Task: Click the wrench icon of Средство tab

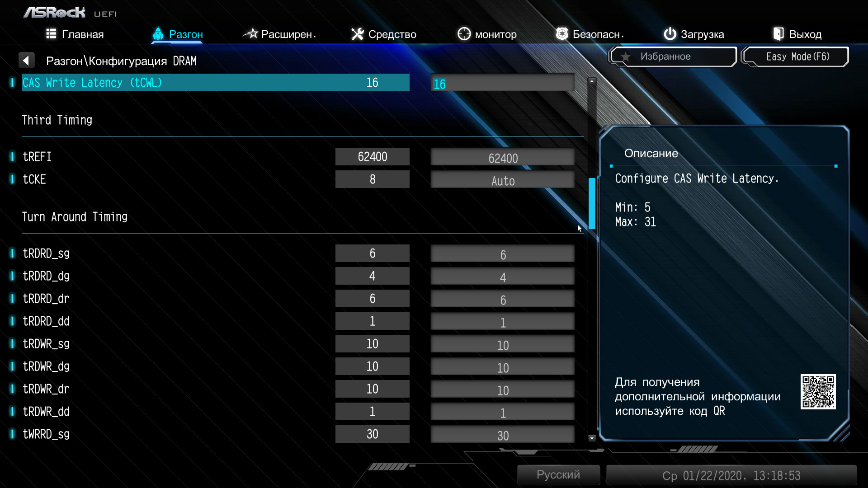Action: click(x=357, y=34)
